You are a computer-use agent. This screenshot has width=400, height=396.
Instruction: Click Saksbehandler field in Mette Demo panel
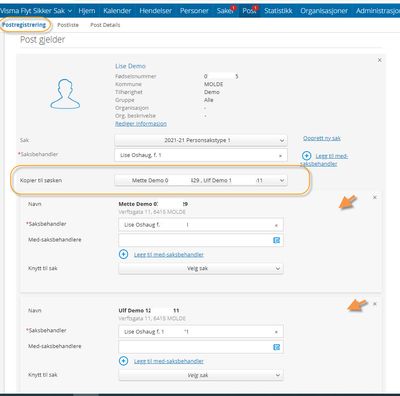(x=201, y=225)
